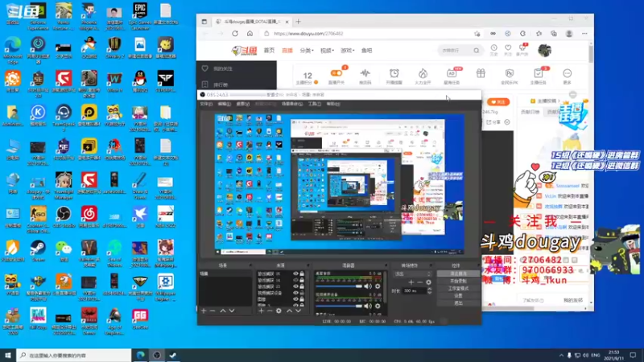Switch to Douyu Home nav tab
644x362 pixels.
click(x=269, y=51)
